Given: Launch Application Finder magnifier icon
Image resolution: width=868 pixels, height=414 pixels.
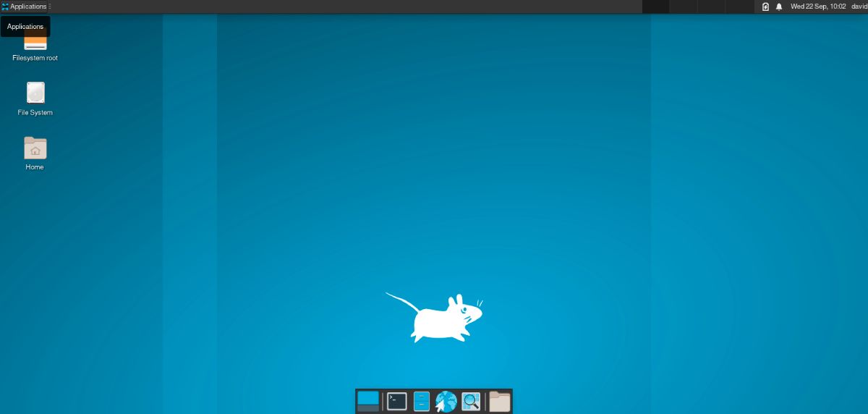Looking at the screenshot, I should click(x=471, y=401).
